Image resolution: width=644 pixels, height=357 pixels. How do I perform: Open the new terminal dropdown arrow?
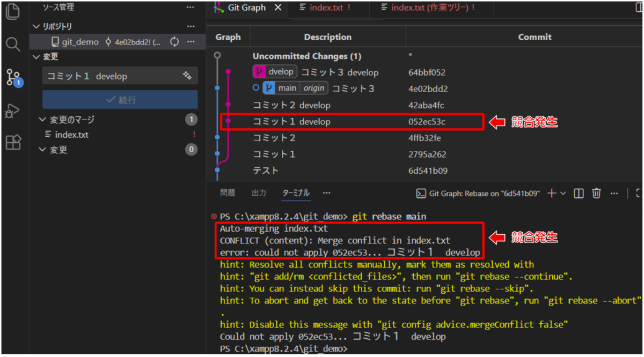[x=563, y=194]
